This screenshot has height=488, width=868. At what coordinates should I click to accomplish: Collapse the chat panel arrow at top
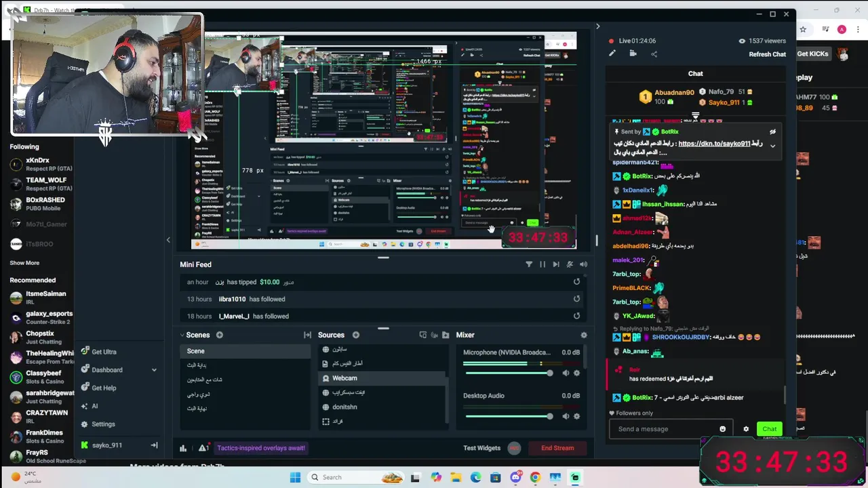pyautogui.click(x=597, y=26)
